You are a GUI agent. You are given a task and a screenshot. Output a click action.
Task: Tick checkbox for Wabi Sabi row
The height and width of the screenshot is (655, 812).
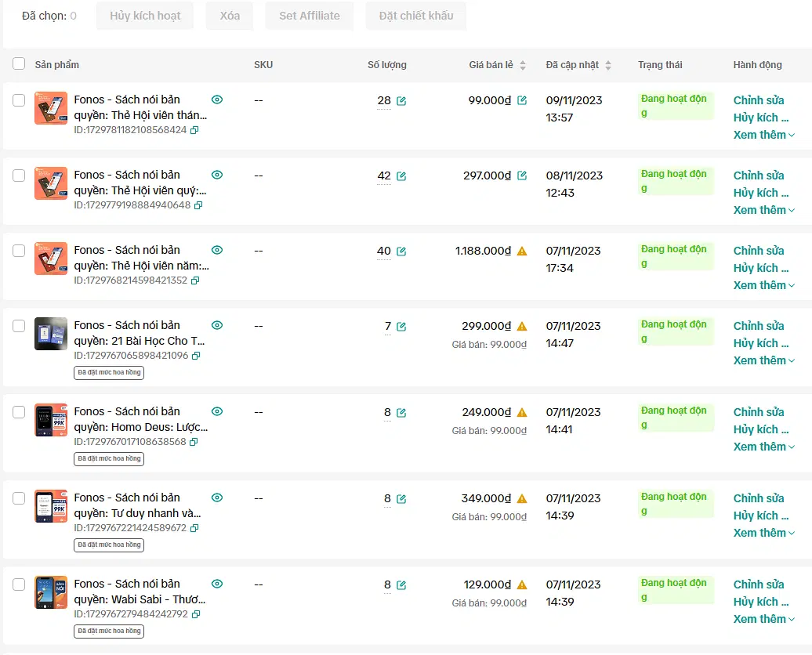(x=19, y=584)
